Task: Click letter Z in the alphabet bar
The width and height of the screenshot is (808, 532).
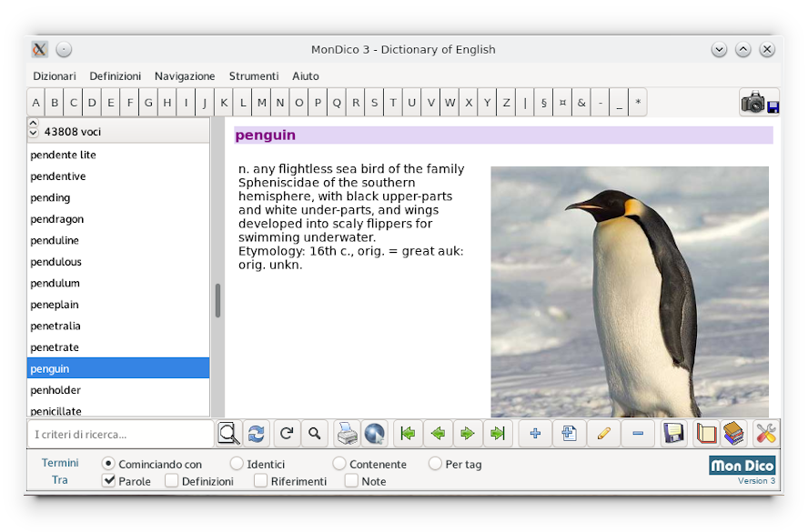Action: pyautogui.click(x=506, y=103)
